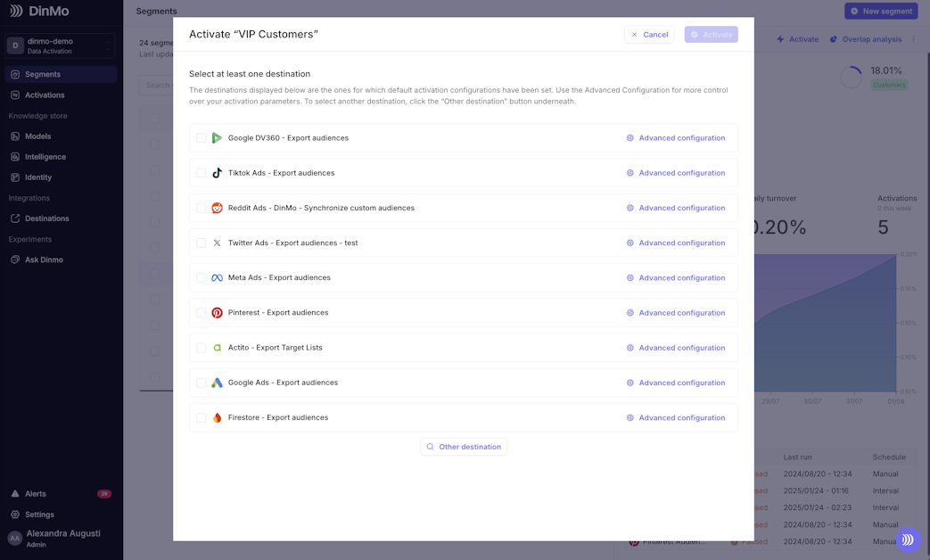Screen dimensions: 930x560
Task: Cancel the activation dialog
Action: coord(649,35)
